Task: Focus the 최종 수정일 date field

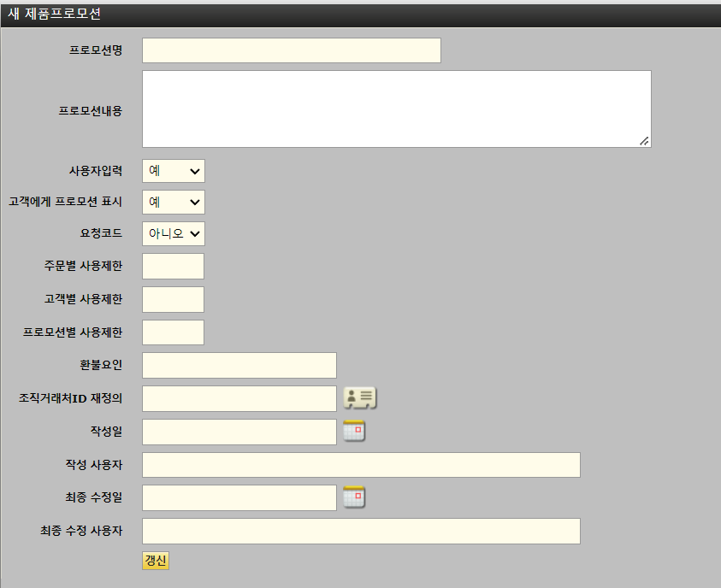Action: point(239,497)
